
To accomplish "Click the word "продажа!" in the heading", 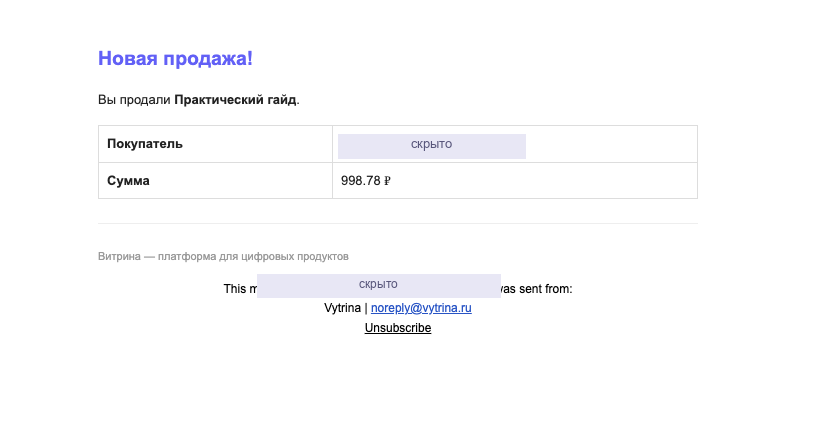I will (208, 59).
